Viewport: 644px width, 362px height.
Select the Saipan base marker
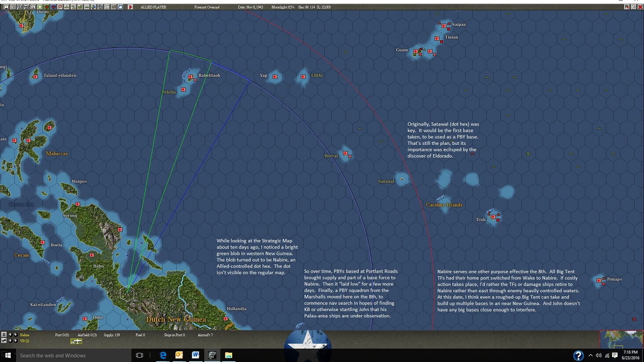(444, 26)
